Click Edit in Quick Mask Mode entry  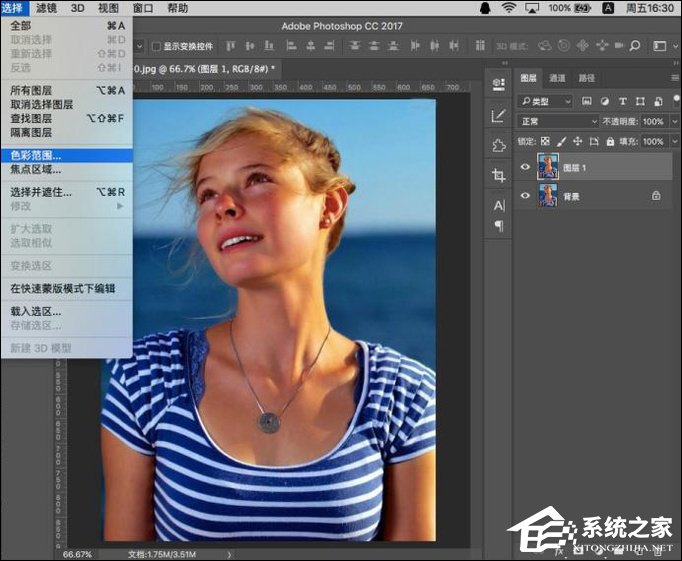pos(62,288)
